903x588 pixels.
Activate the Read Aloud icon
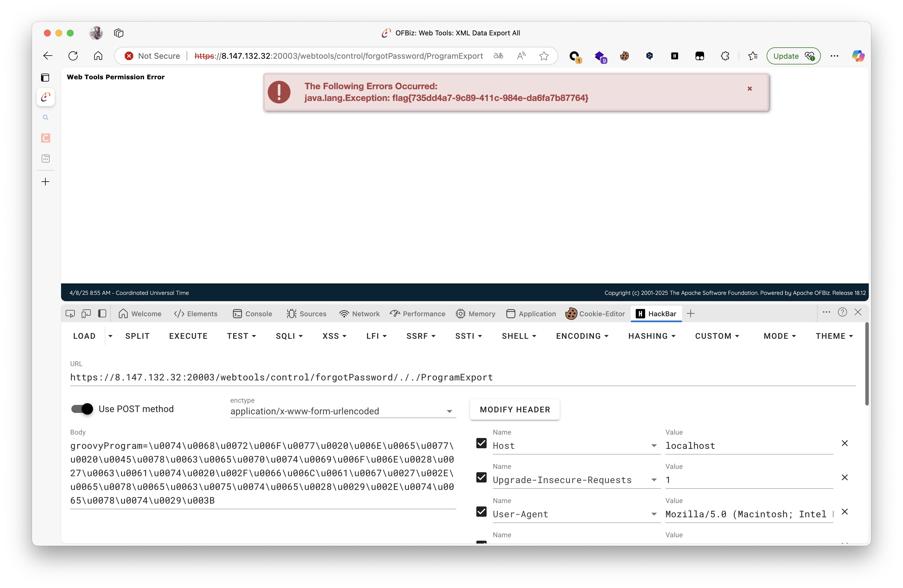coord(521,56)
